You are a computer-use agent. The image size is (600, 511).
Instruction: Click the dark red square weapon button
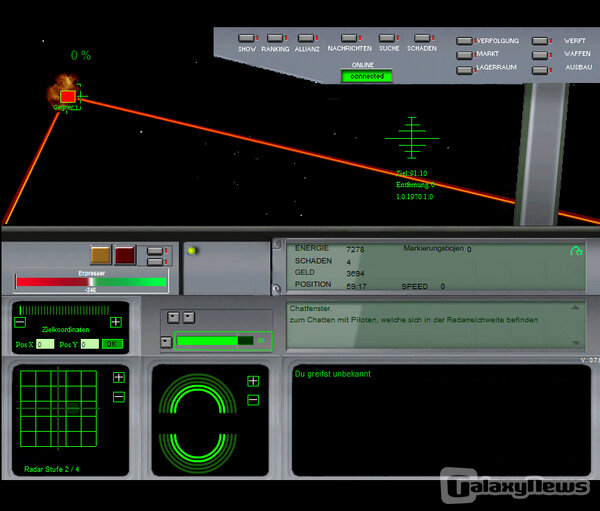125,255
